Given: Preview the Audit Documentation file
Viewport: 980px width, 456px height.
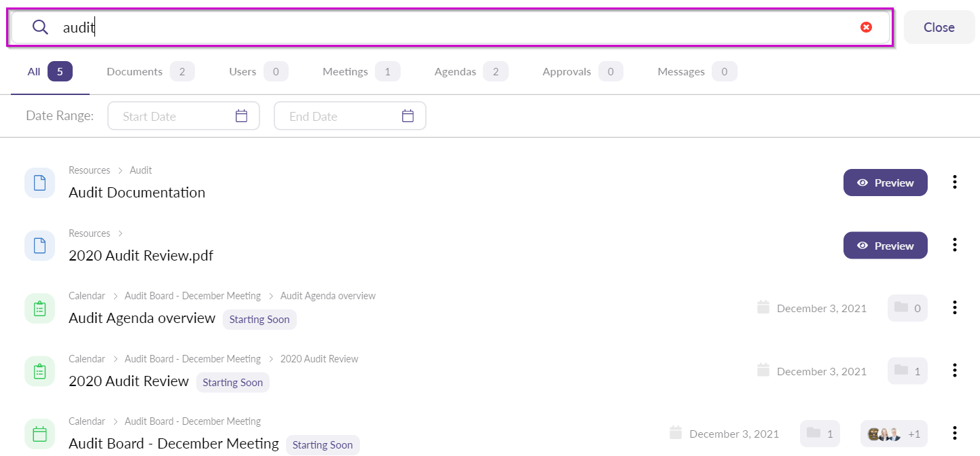Looking at the screenshot, I should (x=885, y=183).
